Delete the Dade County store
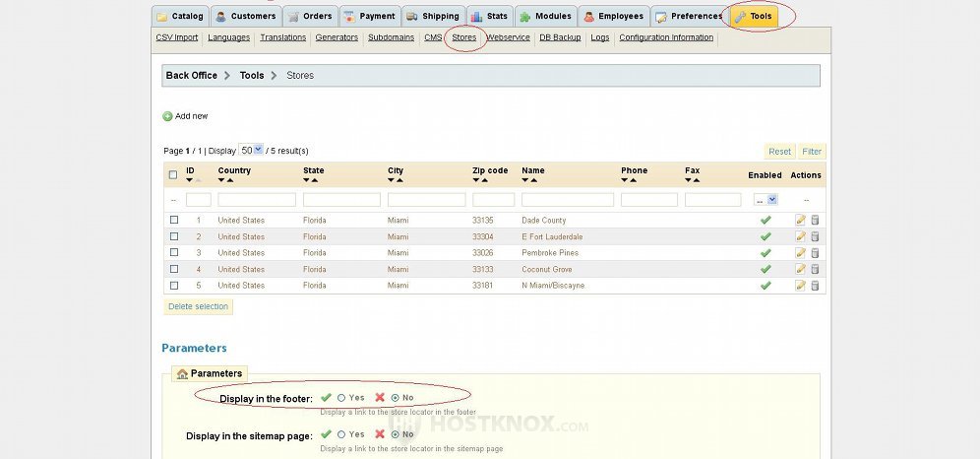980x459 pixels. pos(815,220)
